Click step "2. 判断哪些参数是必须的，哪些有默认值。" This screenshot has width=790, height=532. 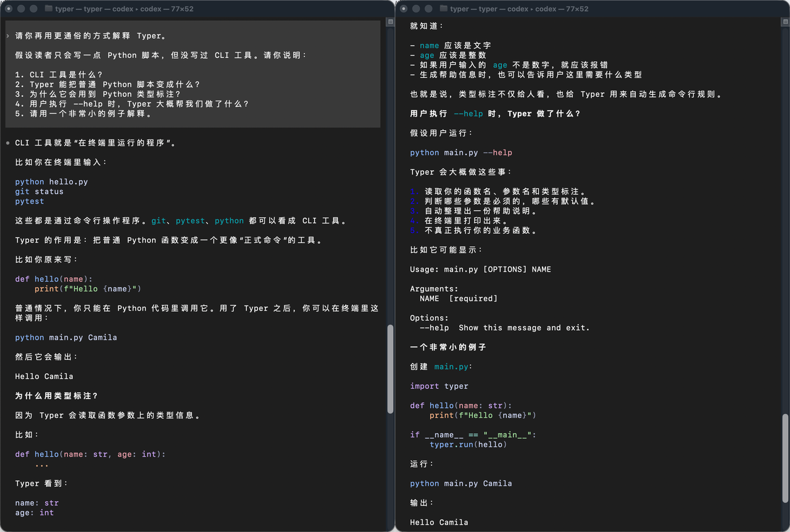click(x=503, y=201)
